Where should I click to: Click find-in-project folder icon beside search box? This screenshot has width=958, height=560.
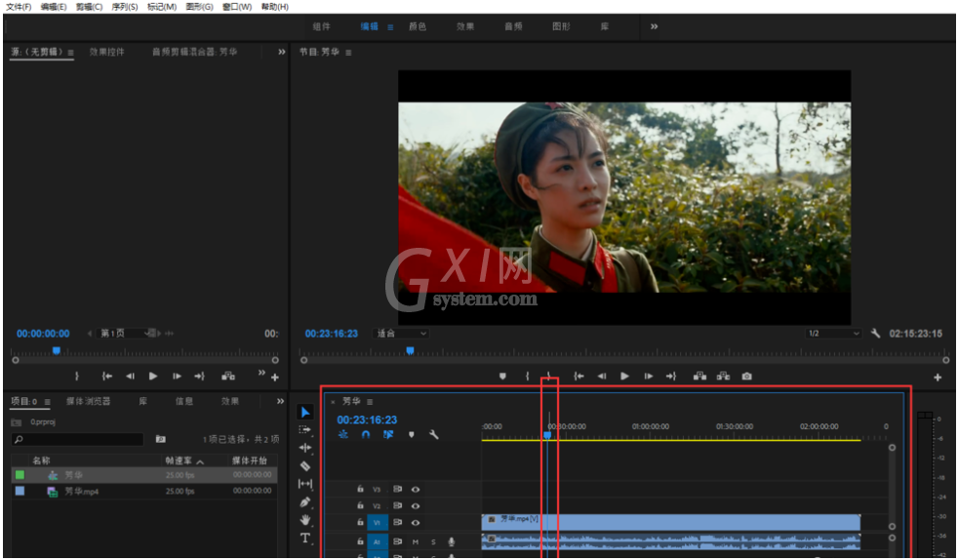pos(161,439)
